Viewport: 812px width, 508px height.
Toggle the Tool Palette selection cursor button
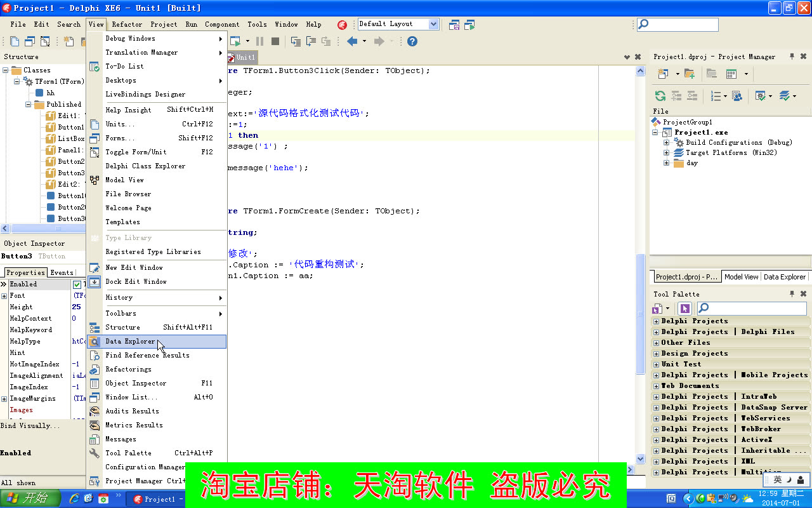(684, 309)
